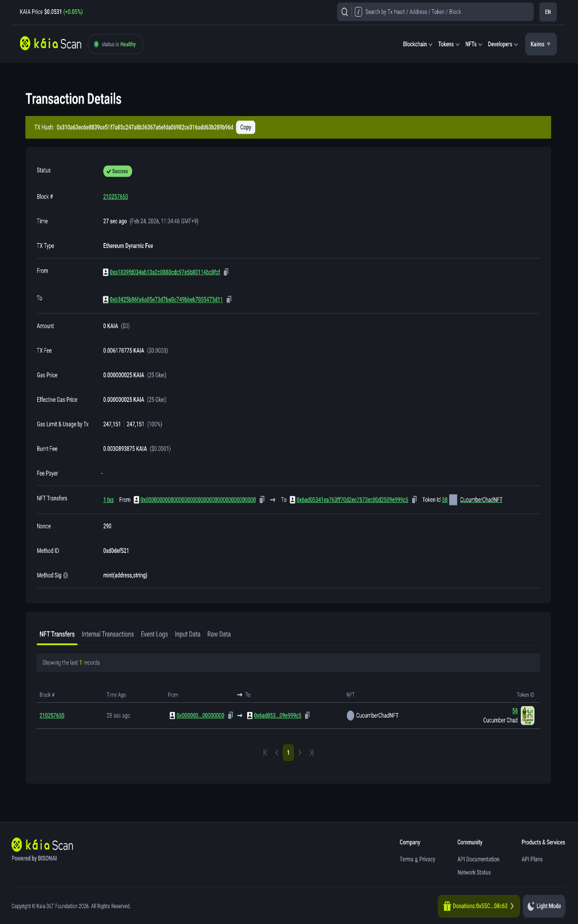This screenshot has height=924, width=578.
Task: Click the search magnifier icon
Action: pyautogui.click(x=345, y=12)
